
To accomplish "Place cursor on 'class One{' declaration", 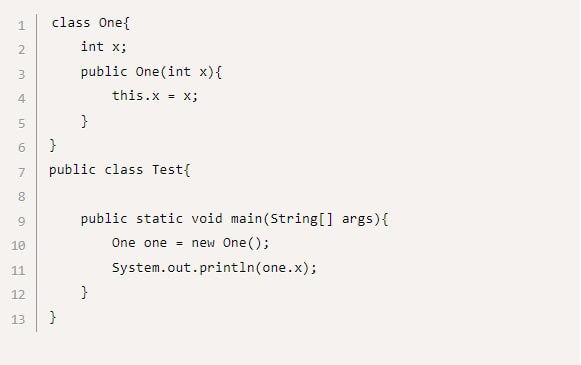I will 90,23.
